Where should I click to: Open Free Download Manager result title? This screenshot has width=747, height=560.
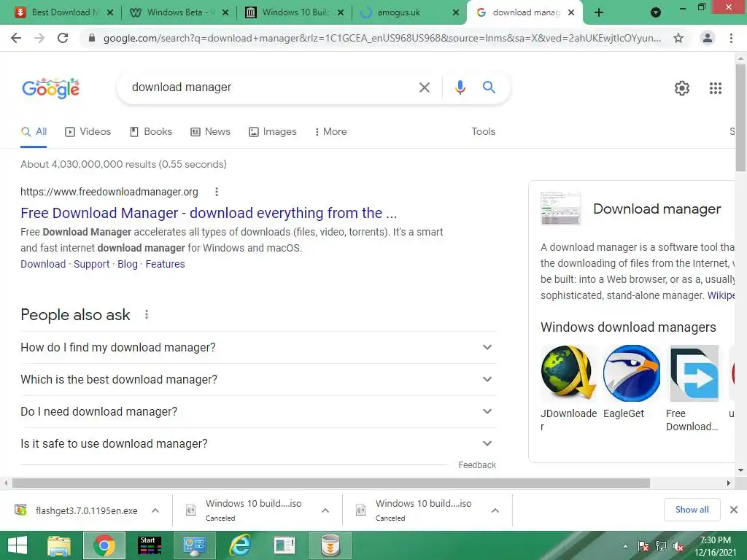coord(209,213)
